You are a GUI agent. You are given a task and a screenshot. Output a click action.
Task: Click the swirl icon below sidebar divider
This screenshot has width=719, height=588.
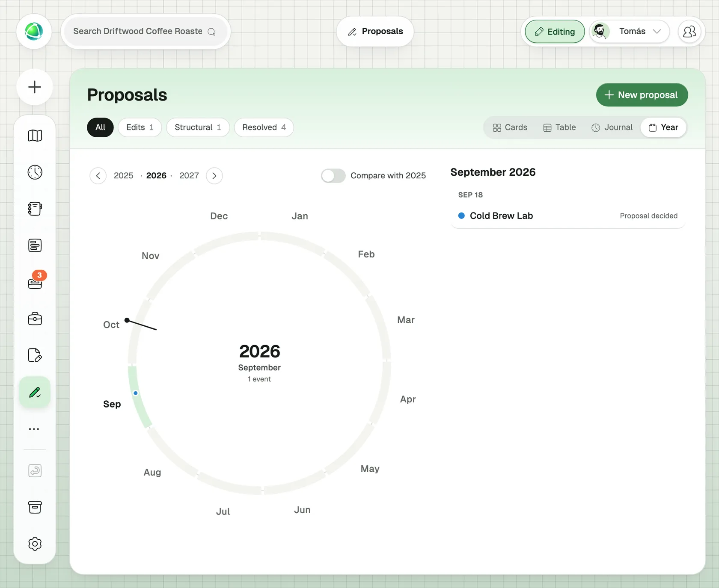click(x=35, y=471)
